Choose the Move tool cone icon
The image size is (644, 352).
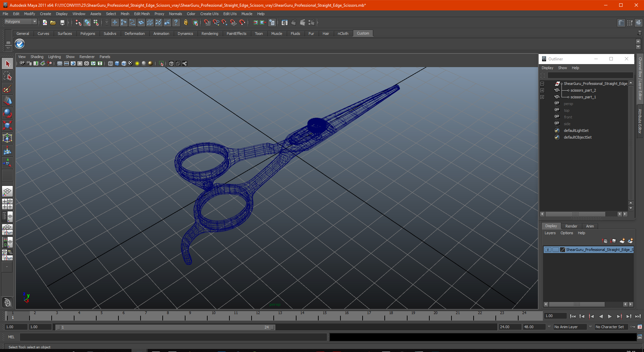[7, 101]
